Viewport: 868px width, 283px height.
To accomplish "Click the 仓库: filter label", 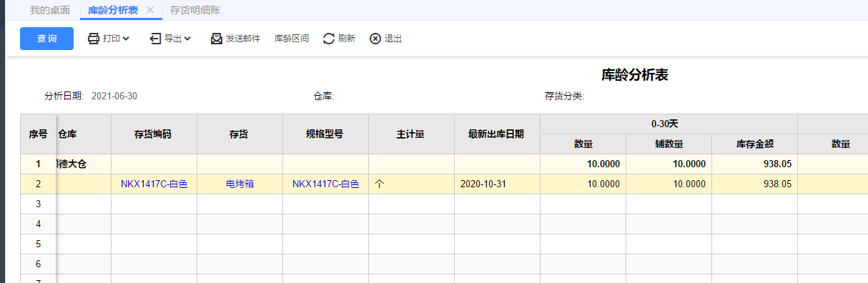I will click(324, 96).
